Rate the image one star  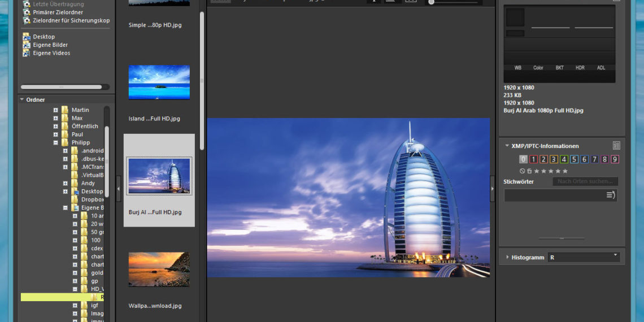pyautogui.click(x=537, y=171)
